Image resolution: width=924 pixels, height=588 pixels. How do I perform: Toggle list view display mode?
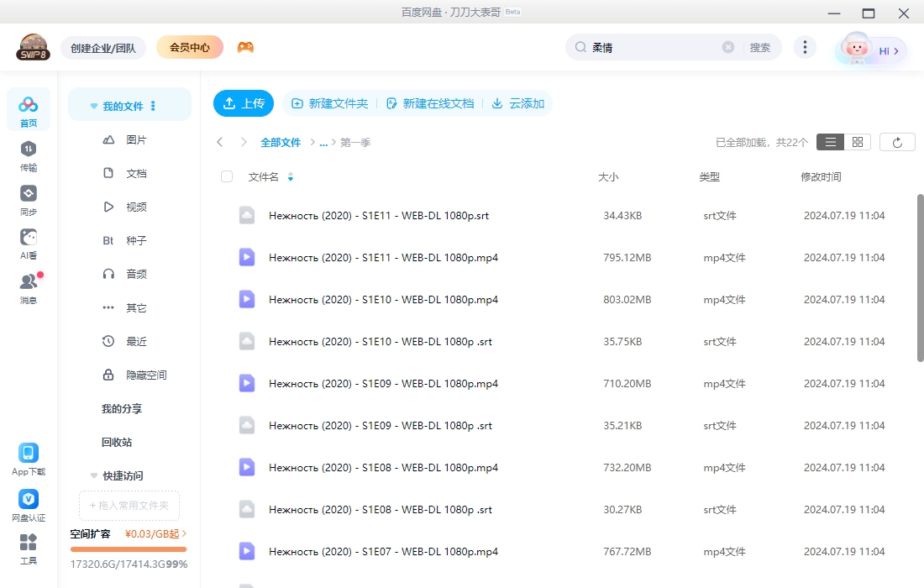click(830, 141)
